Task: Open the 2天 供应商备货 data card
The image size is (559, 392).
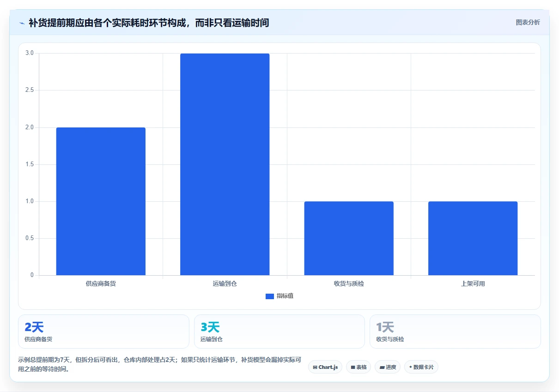Action: (103, 332)
